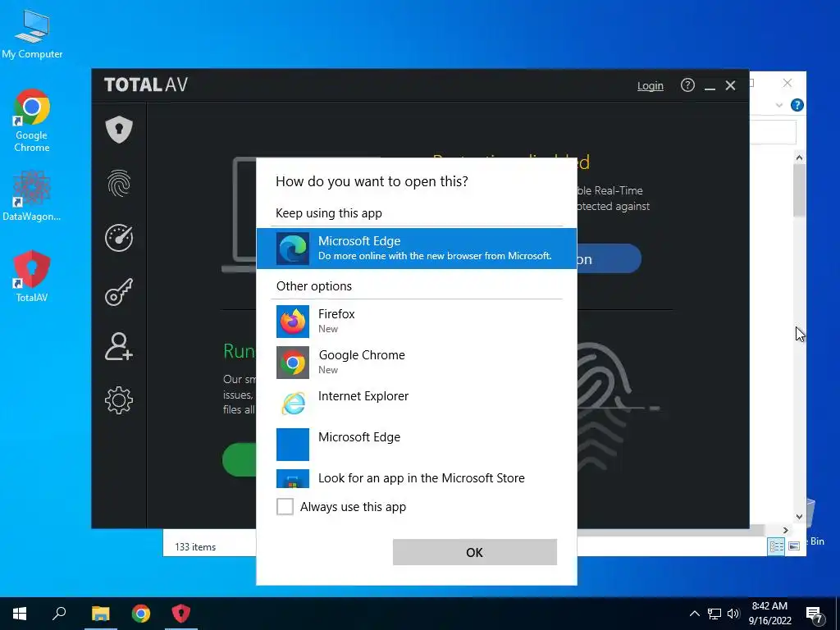Confirm the dialog with OK
The height and width of the screenshot is (630, 840).
click(475, 552)
